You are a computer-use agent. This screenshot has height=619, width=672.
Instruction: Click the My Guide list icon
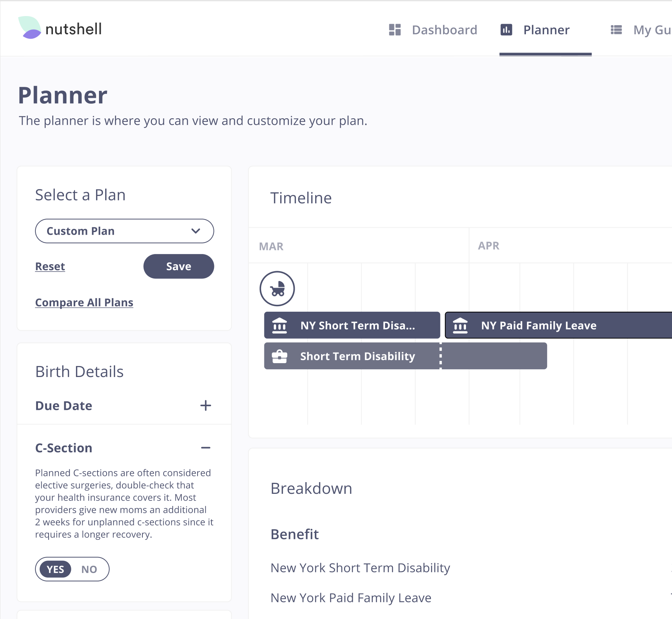[616, 30]
